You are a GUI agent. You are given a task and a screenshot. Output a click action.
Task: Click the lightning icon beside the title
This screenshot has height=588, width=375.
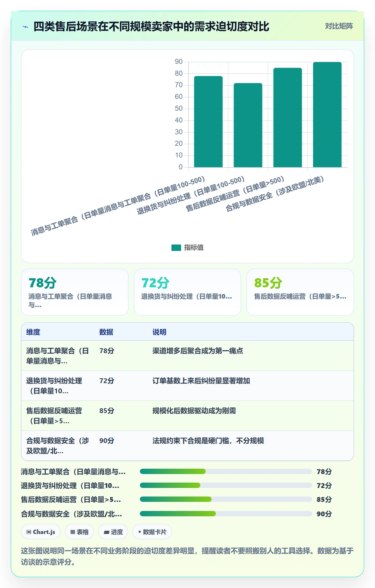[25, 27]
